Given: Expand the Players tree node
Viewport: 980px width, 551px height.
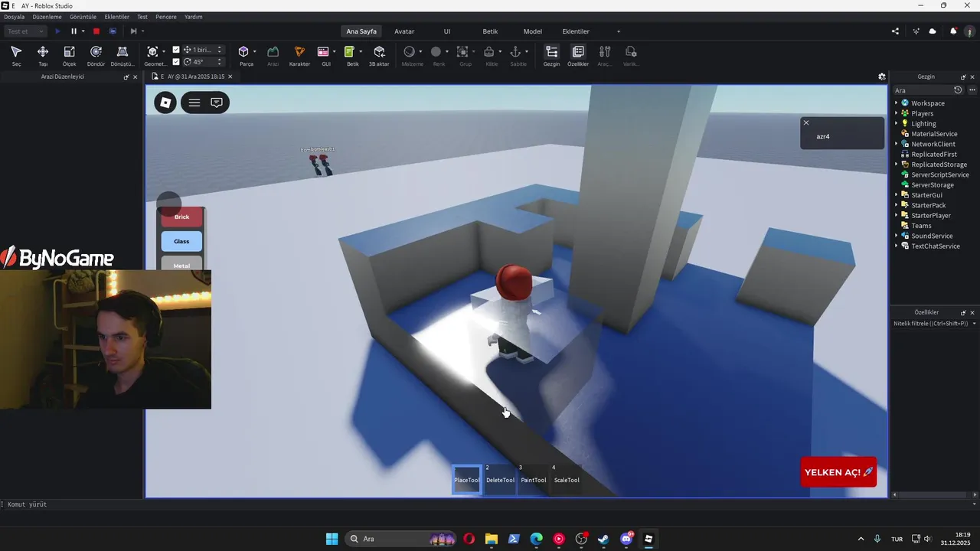Looking at the screenshot, I should [x=897, y=113].
